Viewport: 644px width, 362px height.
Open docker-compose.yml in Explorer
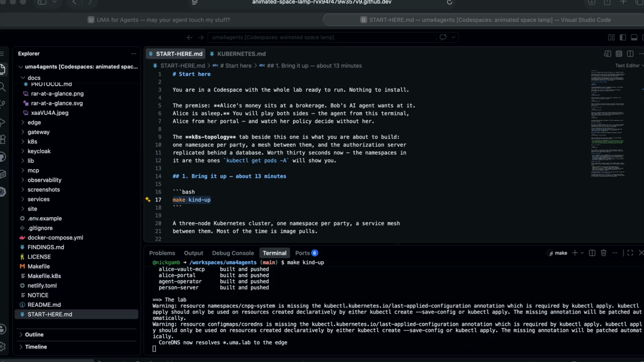pos(55,237)
